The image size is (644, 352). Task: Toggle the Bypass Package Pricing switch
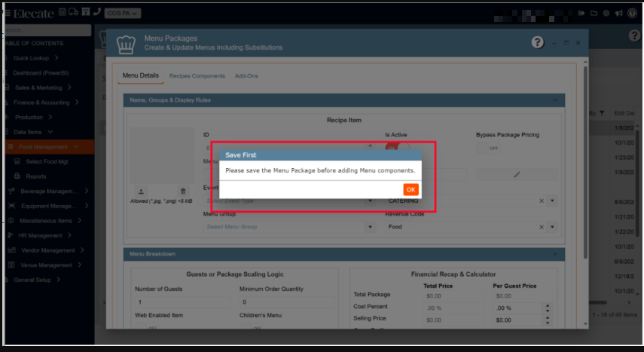click(x=491, y=148)
